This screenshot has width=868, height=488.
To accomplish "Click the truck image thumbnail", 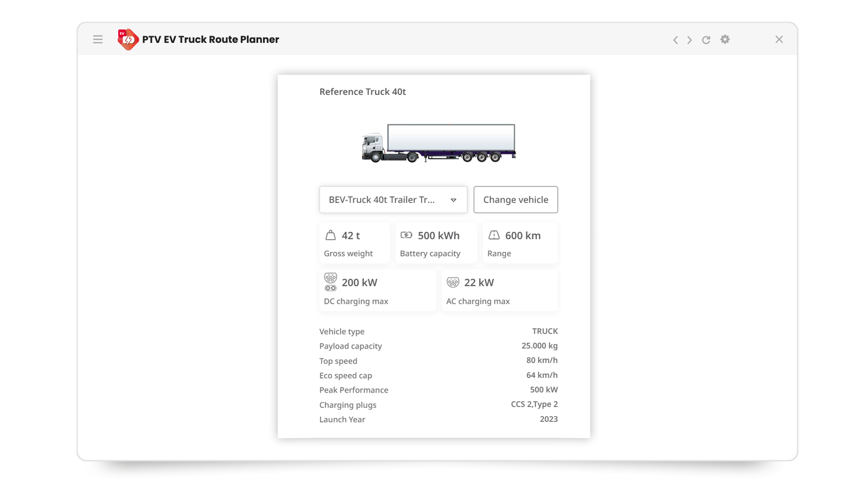I will [438, 143].
